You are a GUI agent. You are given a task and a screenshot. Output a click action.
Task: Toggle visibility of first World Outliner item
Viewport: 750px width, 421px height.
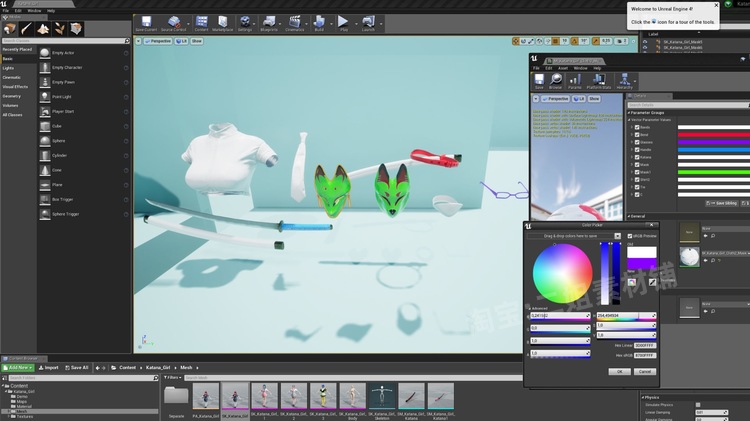click(x=645, y=42)
